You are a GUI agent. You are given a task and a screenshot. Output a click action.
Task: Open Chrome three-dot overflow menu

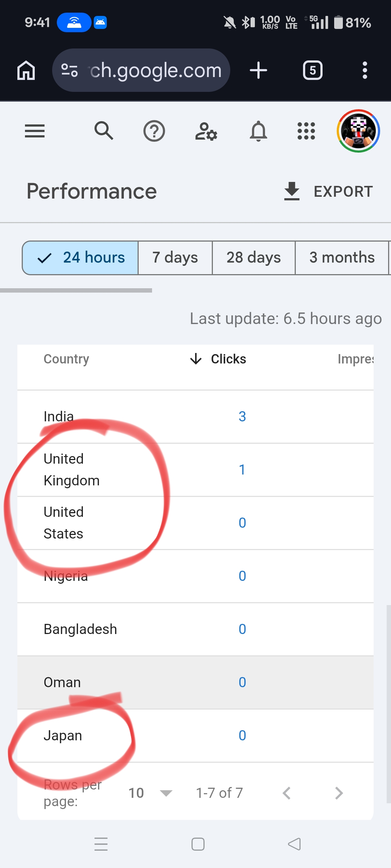[365, 70]
